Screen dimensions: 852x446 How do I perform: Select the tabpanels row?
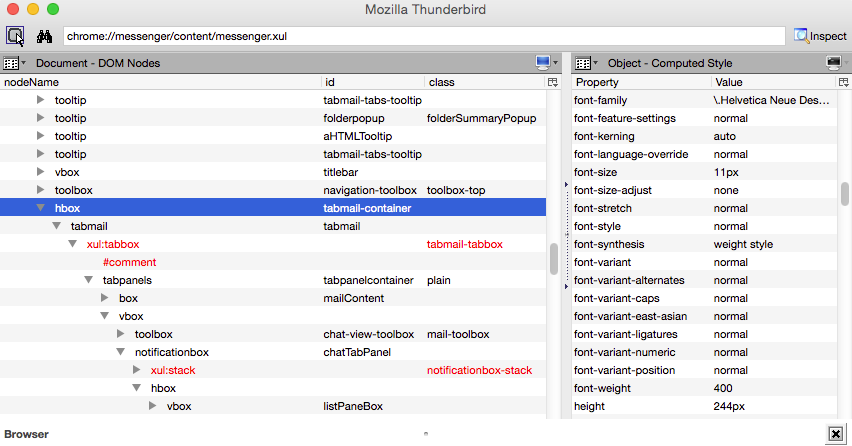[x=273, y=280]
